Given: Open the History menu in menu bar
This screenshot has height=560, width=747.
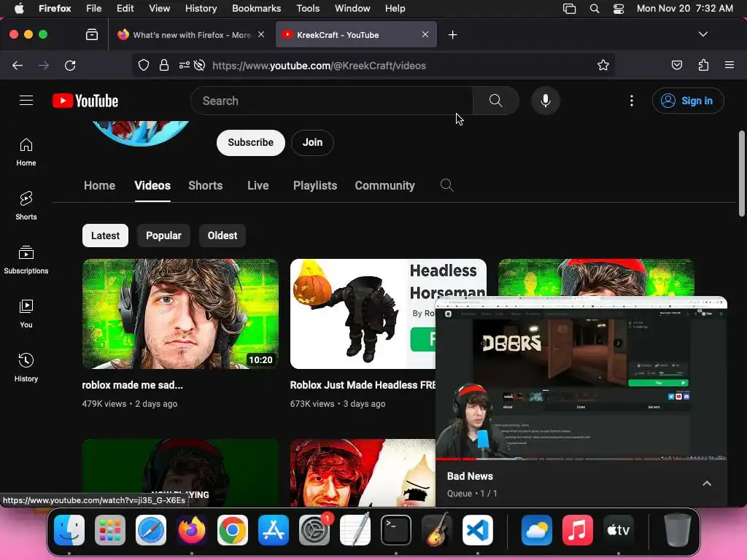Looking at the screenshot, I should [201, 9].
